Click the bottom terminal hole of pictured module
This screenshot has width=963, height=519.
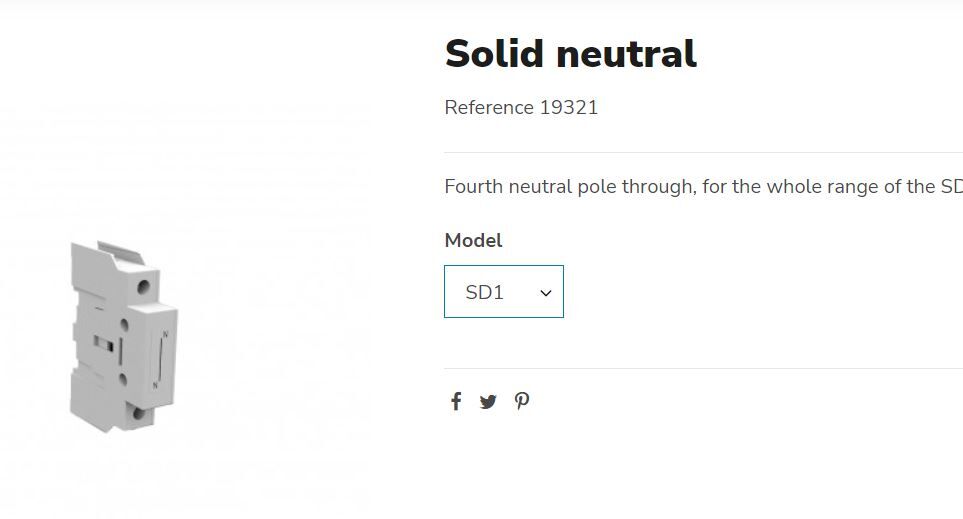coord(139,412)
